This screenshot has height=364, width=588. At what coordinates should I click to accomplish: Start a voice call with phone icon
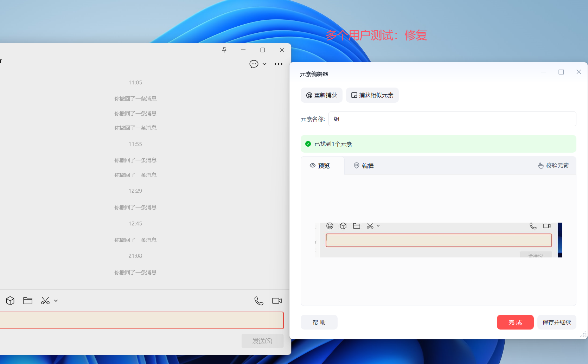(x=259, y=301)
